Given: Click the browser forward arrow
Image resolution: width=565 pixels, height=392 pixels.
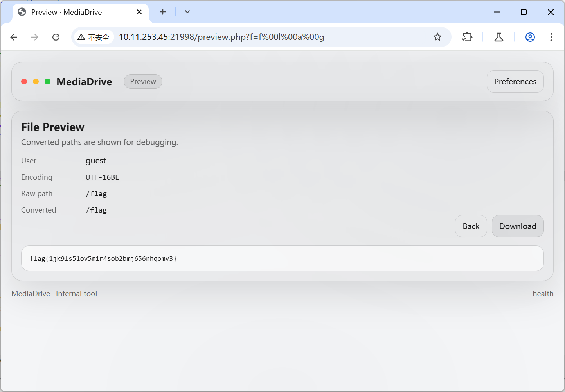Looking at the screenshot, I should (35, 37).
